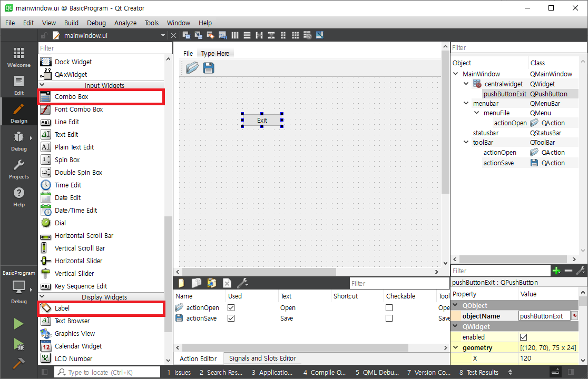Screen dimensions: 588x379
Task: Apply Lay Out Vertically from the toolbar
Action: pos(247,35)
